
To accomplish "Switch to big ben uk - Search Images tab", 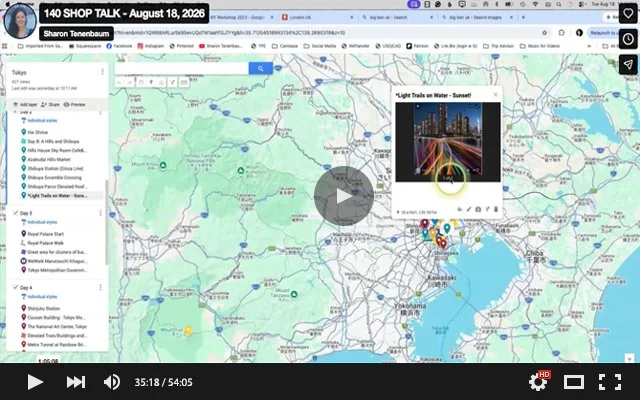I will pyautogui.click(x=477, y=18).
